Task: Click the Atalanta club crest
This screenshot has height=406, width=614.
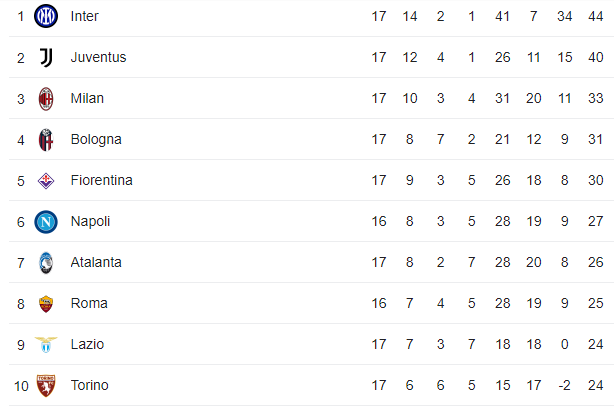Action: 46,263
